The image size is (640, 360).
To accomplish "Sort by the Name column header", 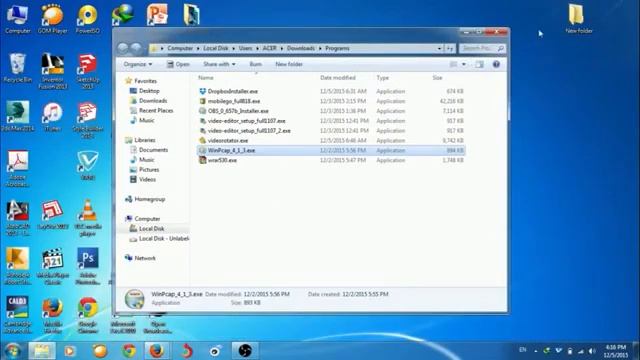I will click(x=206, y=78).
